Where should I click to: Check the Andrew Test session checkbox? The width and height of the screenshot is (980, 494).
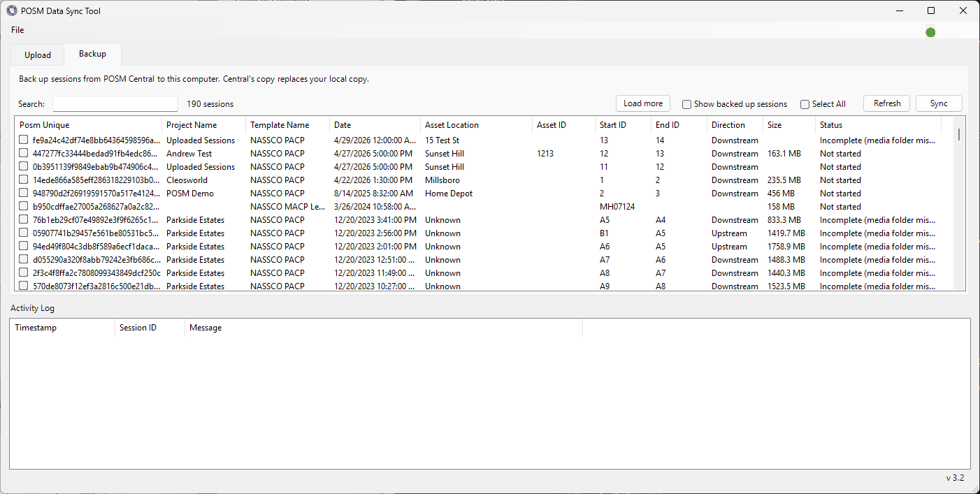coord(24,154)
